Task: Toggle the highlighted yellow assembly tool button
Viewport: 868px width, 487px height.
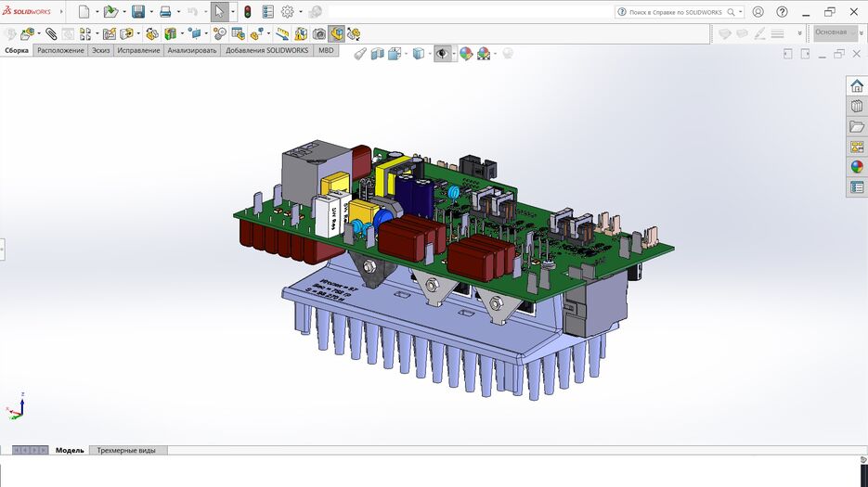Action: point(337,33)
